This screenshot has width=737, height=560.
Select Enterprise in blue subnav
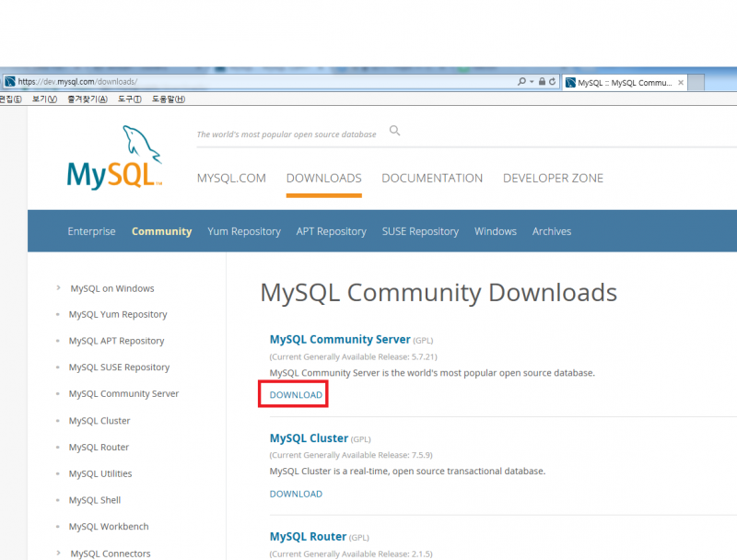(x=91, y=231)
